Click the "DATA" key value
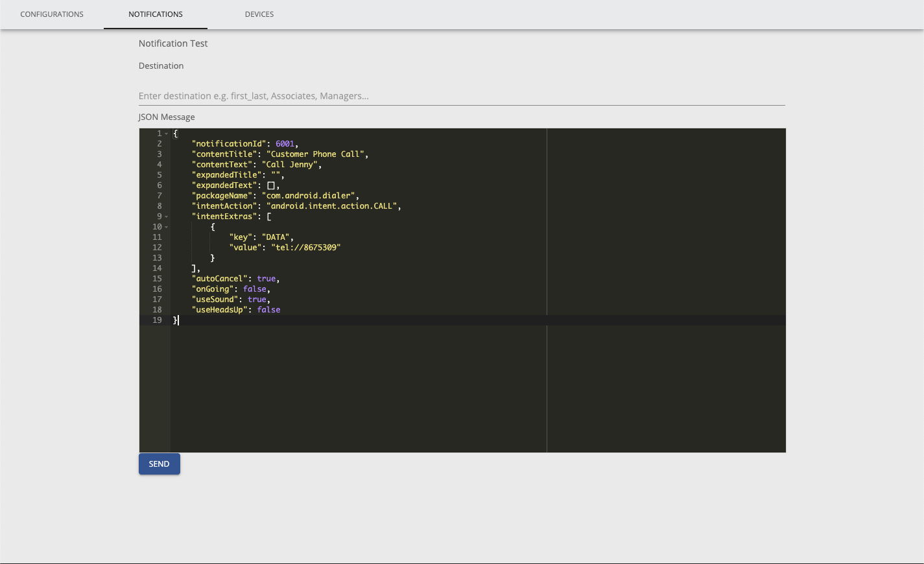 click(276, 237)
